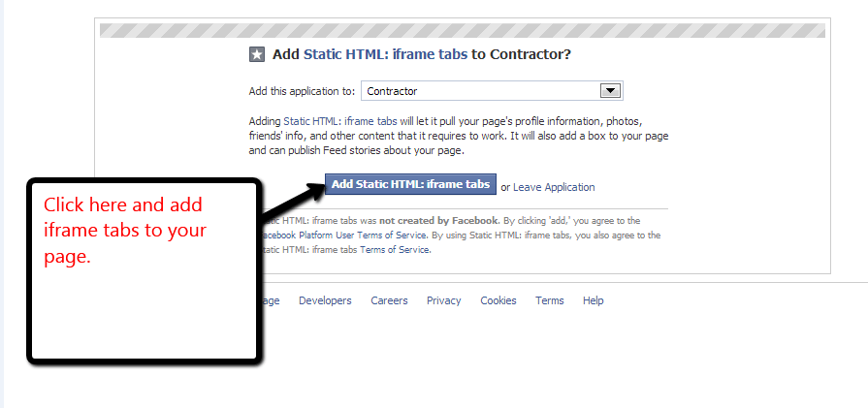The height and width of the screenshot is (408, 868).
Task: Choose the Leave Application link
Action: (554, 187)
